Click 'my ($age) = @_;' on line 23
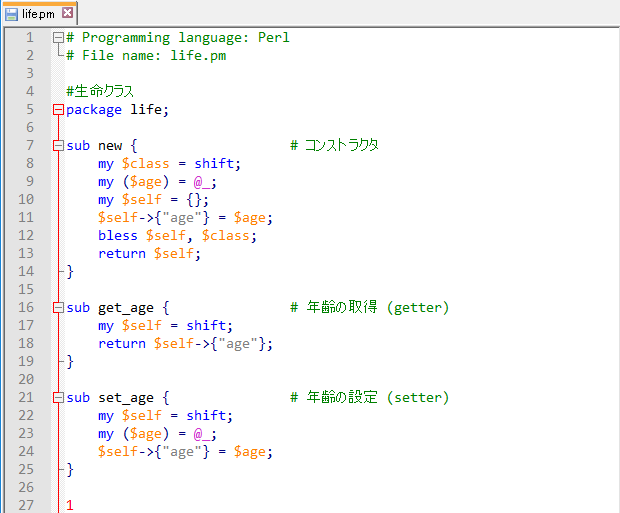 click(157, 433)
